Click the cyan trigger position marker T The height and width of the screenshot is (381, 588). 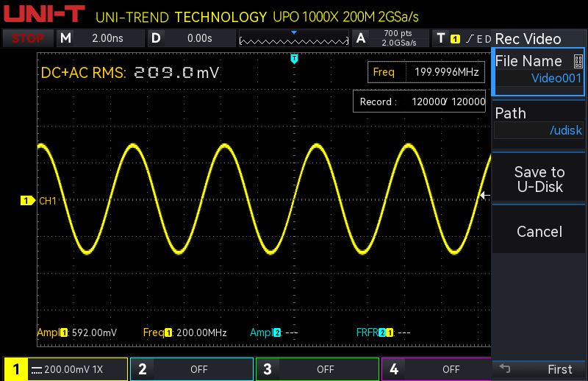click(x=295, y=58)
